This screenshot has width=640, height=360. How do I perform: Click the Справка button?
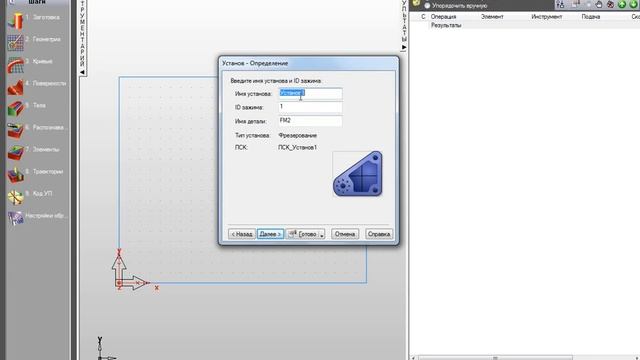pyautogui.click(x=379, y=234)
